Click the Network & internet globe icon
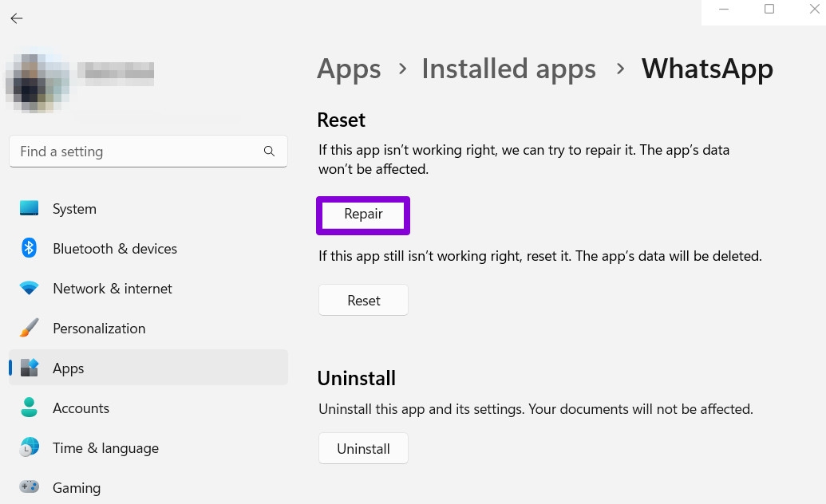 tap(29, 288)
